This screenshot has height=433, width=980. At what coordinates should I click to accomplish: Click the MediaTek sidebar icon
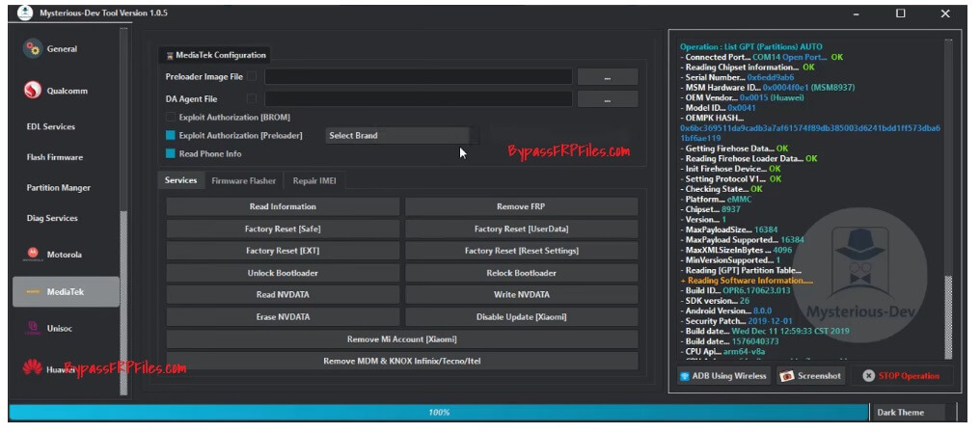[x=32, y=292]
